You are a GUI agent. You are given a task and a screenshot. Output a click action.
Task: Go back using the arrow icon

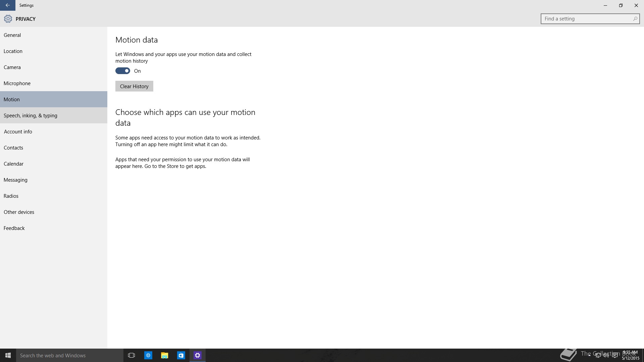tap(7, 5)
